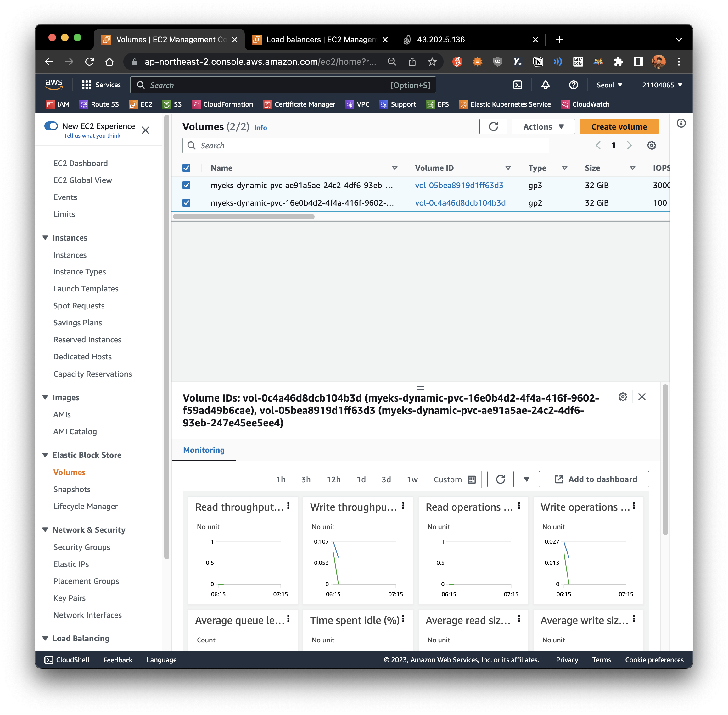Go to next page of Volumes table
The width and height of the screenshot is (728, 715).
pos(629,145)
